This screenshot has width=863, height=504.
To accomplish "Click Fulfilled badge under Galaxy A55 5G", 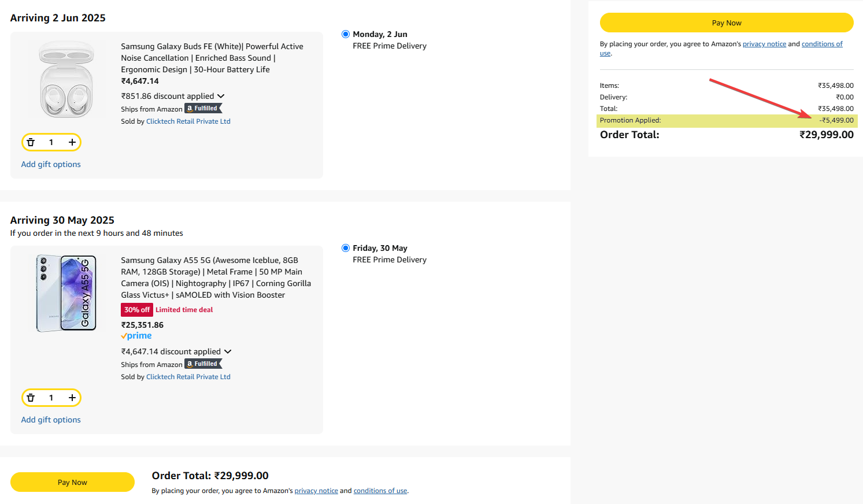I will [x=203, y=364].
